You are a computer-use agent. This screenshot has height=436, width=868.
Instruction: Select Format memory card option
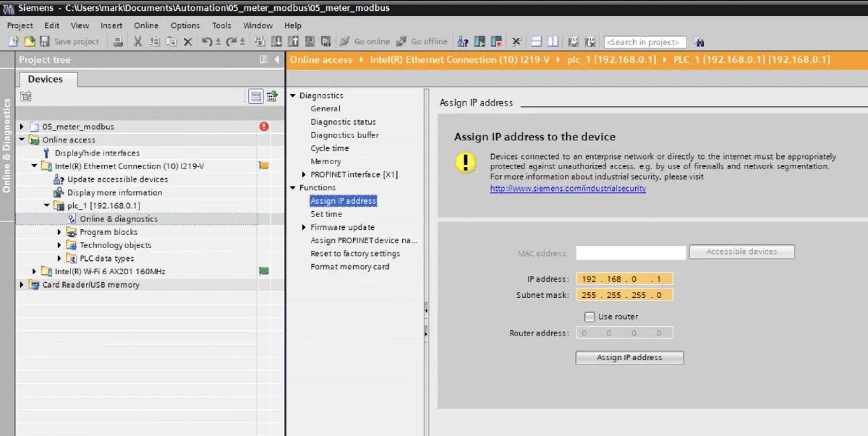click(x=350, y=267)
